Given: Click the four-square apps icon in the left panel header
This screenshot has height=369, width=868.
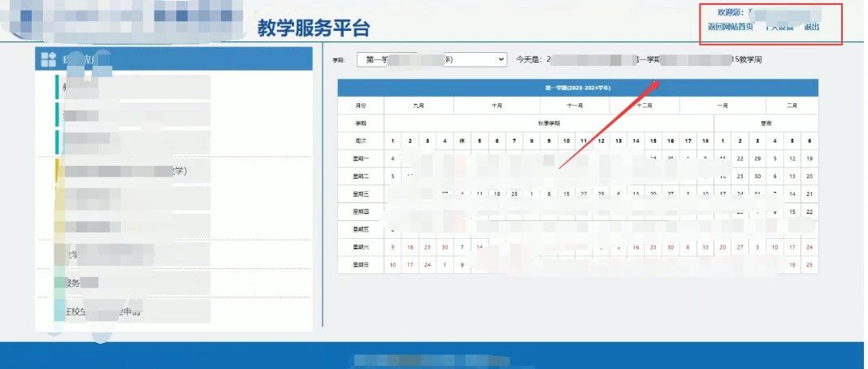Looking at the screenshot, I should click(49, 59).
